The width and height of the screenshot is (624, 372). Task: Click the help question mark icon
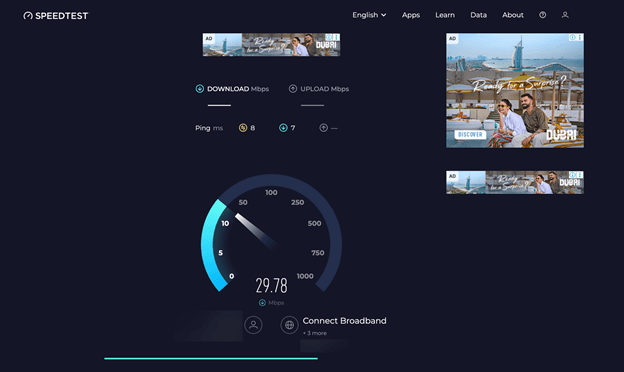542,15
